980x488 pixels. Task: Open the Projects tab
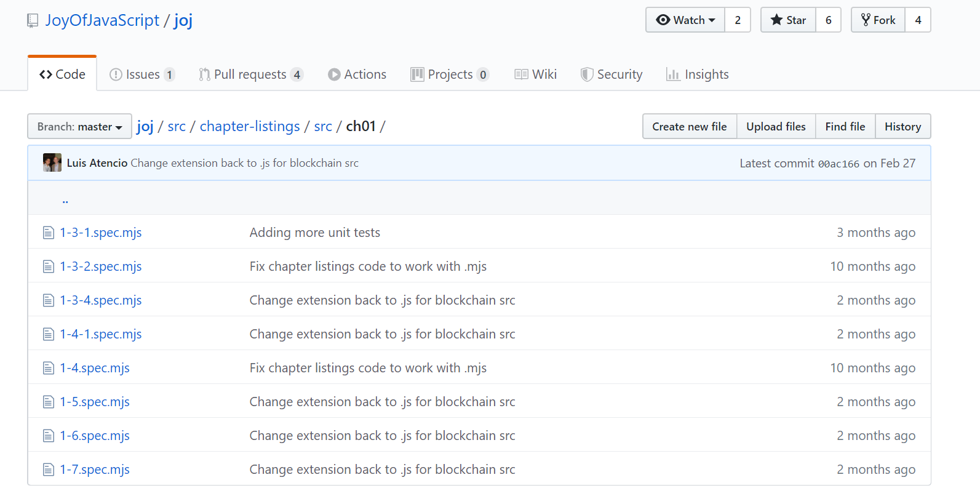point(450,74)
